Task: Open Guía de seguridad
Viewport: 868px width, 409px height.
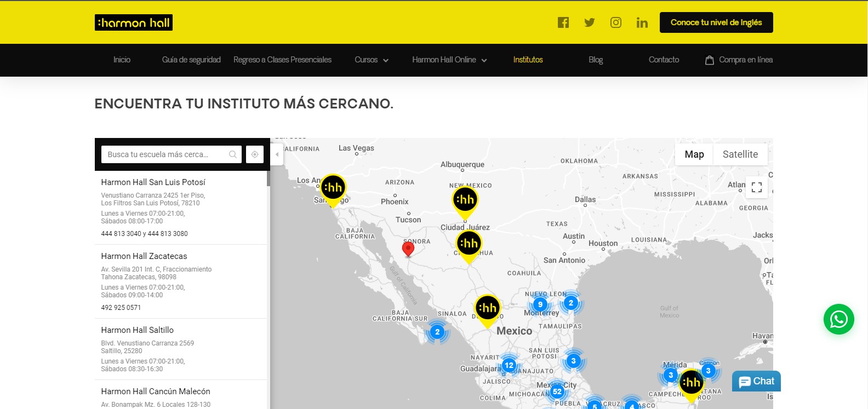Action: 191,60
